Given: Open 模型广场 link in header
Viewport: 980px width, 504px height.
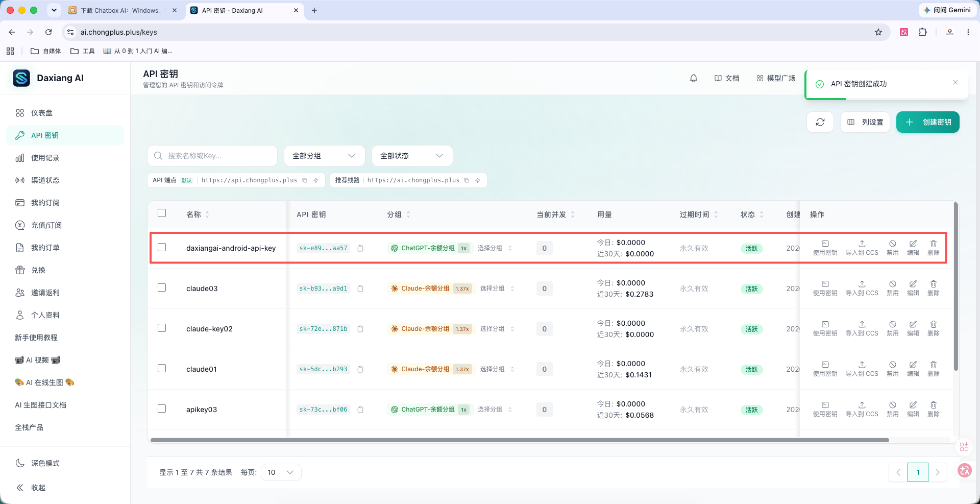Looking at the screenshot, I should click(x=776, y=78).
